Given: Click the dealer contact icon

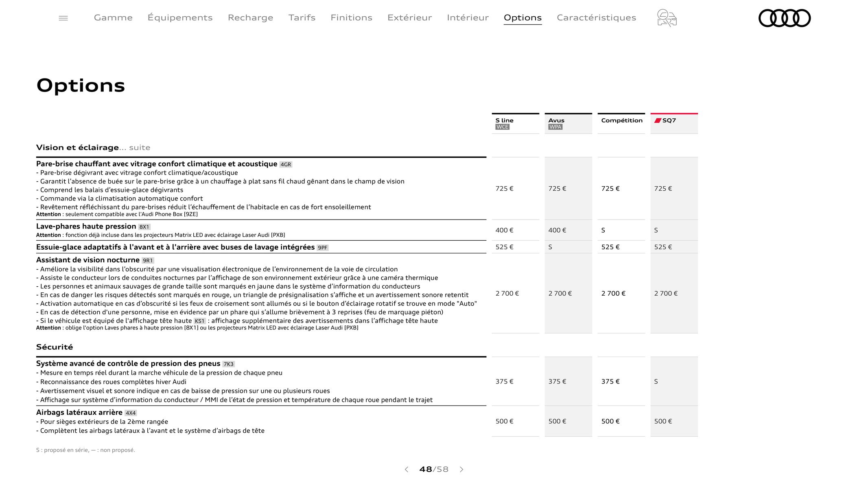Looking at the screenshot, I should pyautogui.click(x=667, y=18).
